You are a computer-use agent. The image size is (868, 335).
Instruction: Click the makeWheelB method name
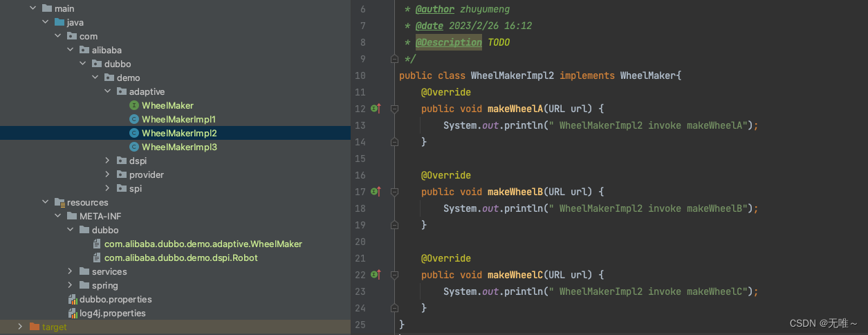point(515,192)
